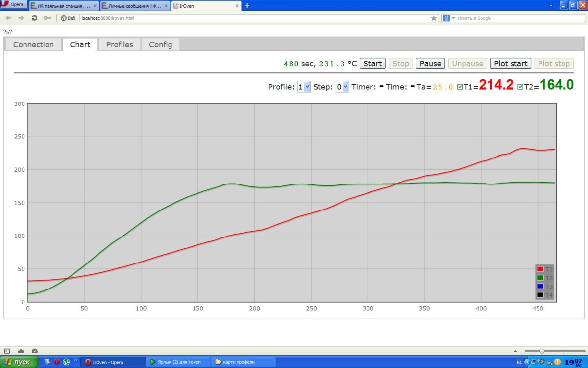The width and height of the screenshot is (588, 368).
Task: Go to the Config tab
Action: click(x=161, y=45)
